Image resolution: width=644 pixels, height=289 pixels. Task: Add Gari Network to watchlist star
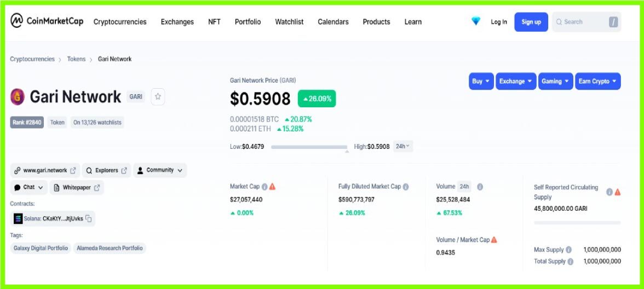[x=158, y=97]
